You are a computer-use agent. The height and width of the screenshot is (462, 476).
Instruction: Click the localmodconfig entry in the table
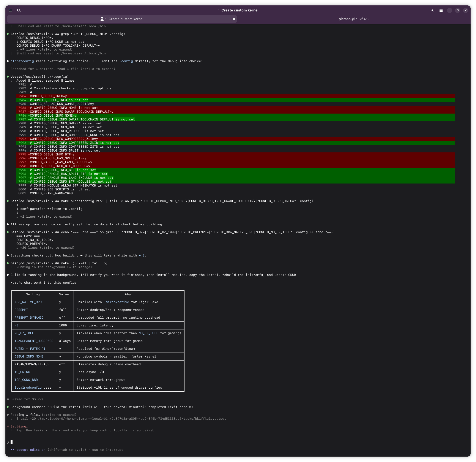28,387
